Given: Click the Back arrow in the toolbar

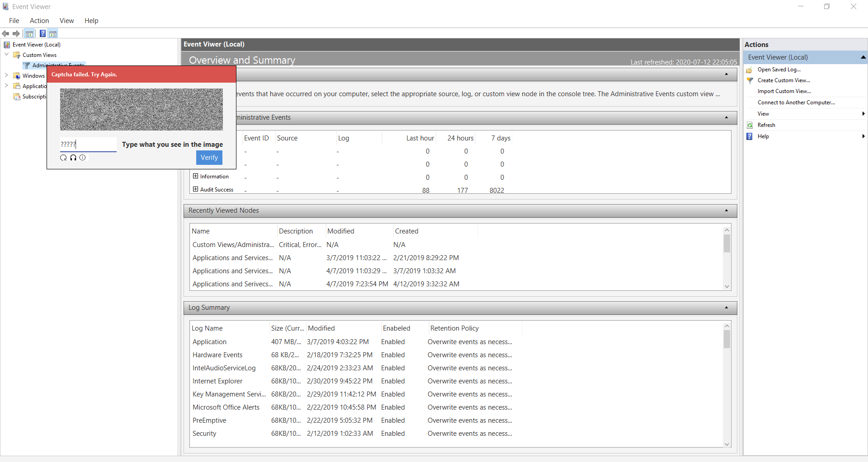Looking at the screenshot, I should (5, 33).
